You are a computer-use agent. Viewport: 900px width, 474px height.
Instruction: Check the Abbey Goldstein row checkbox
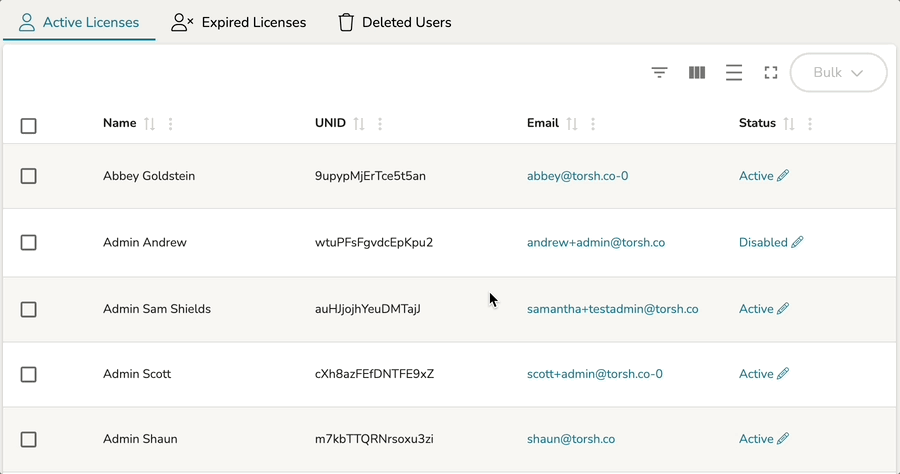click(29, 176)
